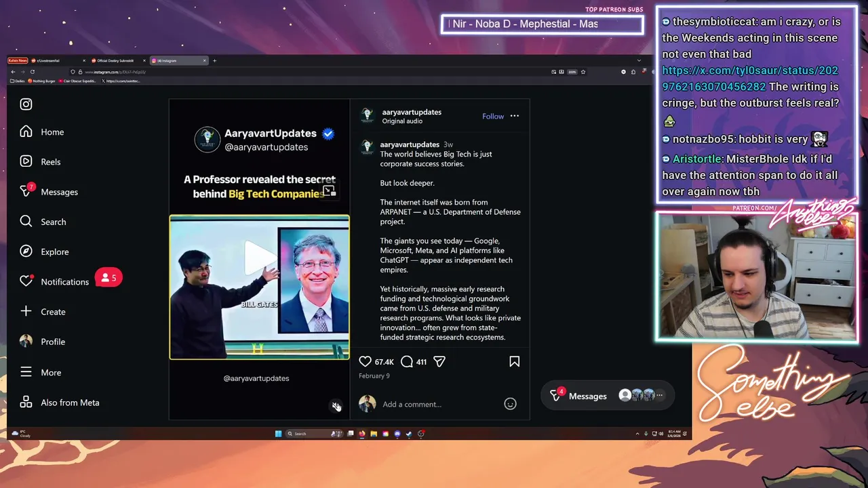Open a new browser tab with the plus
868x488 pixels.
(x=214, y=60)
